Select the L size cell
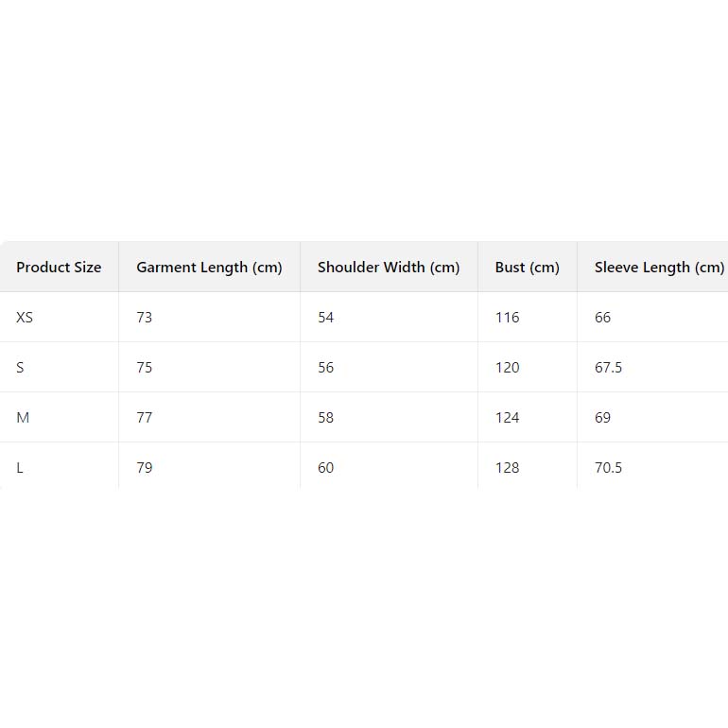The height and width of the screenshot is (728, 728). pos(19,468)
